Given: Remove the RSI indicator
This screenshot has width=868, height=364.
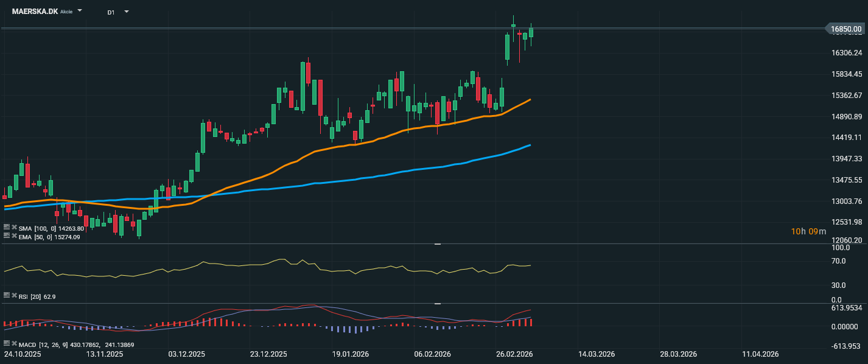Looking at the screenshot, I should coord(13,296).
